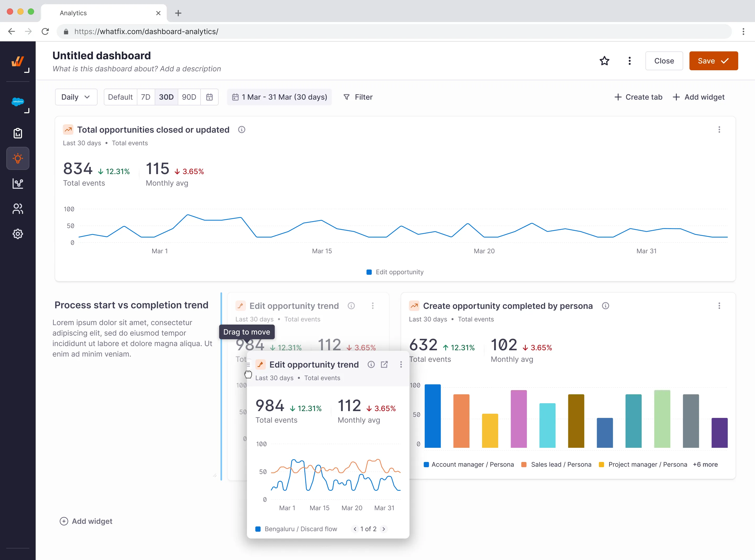Click Create tab
Viewport: 755px width, 560px height.
tap(638, 97)
